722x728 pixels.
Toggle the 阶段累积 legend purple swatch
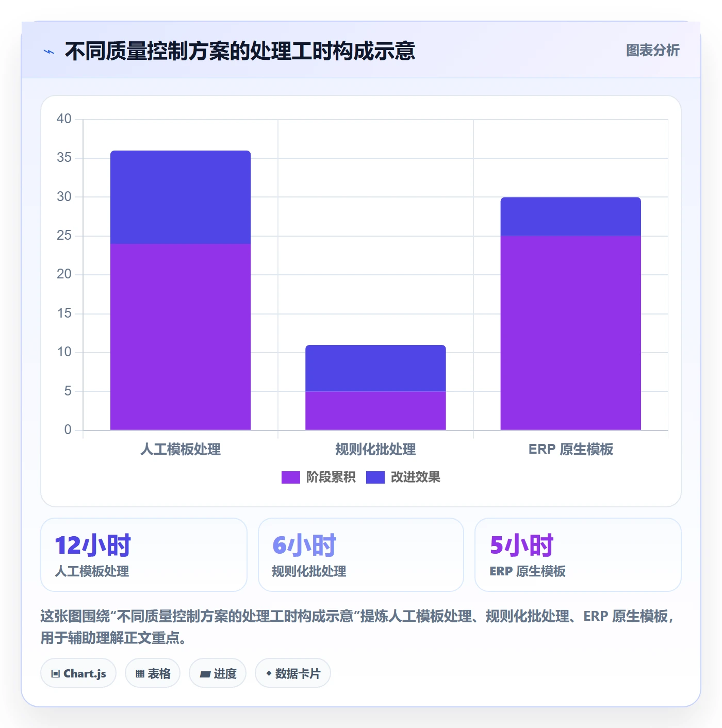tap(290, 477)
